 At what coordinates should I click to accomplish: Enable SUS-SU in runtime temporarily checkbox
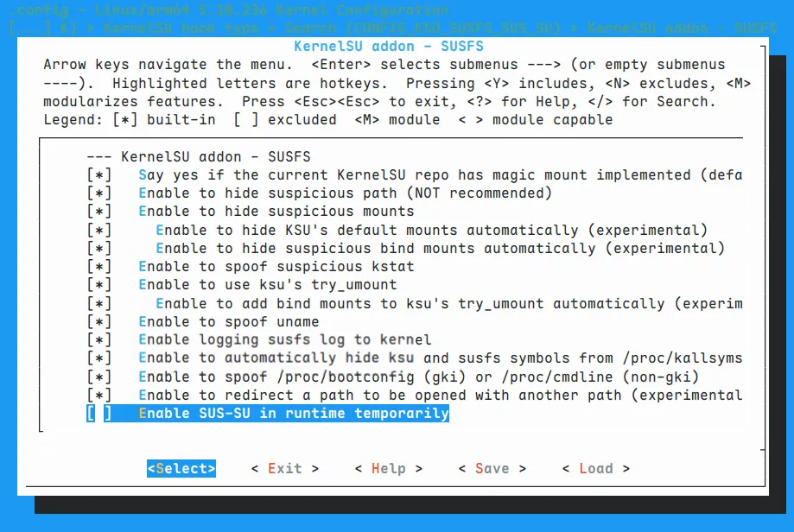(x=99, y=414)
